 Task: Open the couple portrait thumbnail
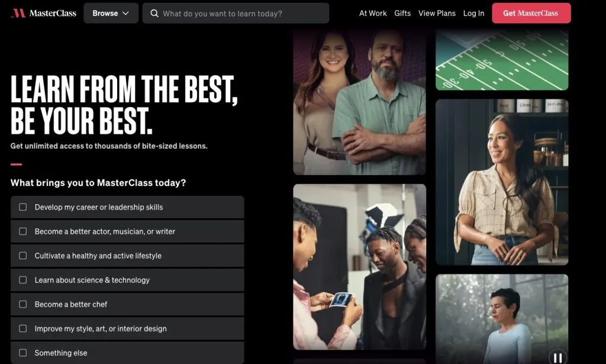(x=359, y=103)
